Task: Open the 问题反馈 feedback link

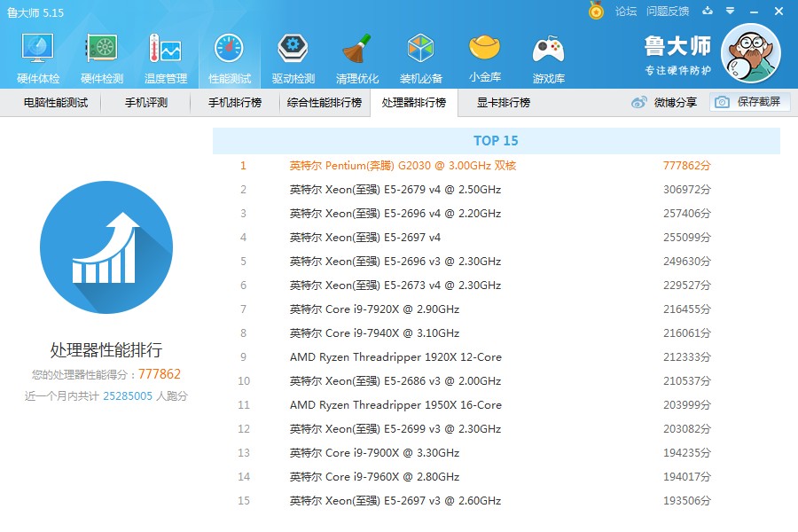Action: [668, 12]
